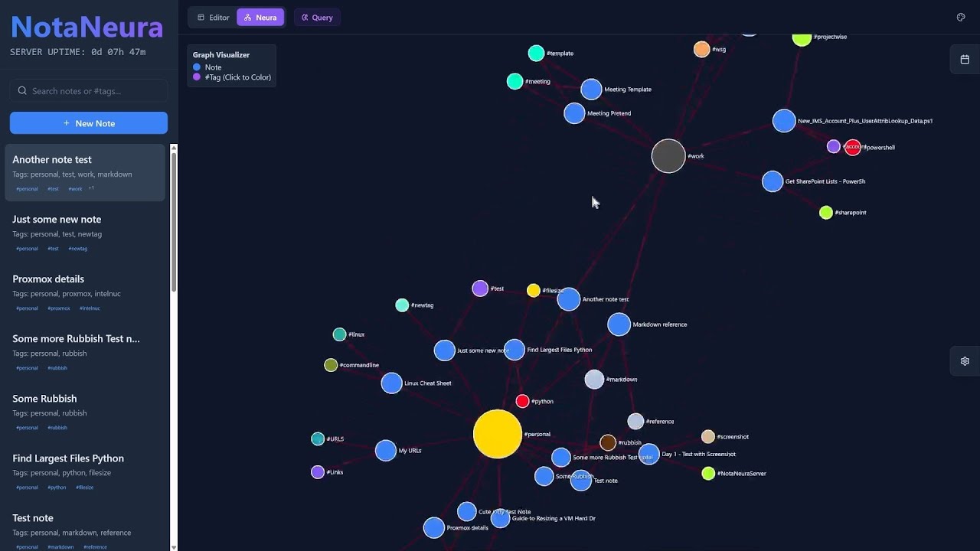980x551 pixels.
Task: Select the Proxmox details graph node
Action: [434, 527]
